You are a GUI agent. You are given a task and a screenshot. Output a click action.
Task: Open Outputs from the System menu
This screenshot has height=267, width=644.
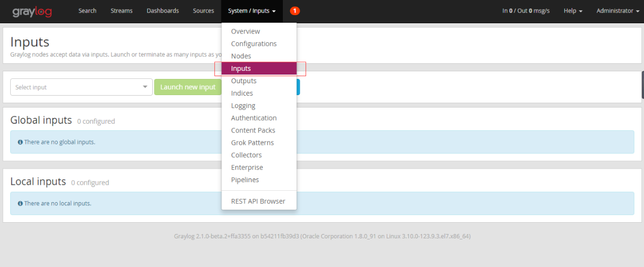(259, 81)
